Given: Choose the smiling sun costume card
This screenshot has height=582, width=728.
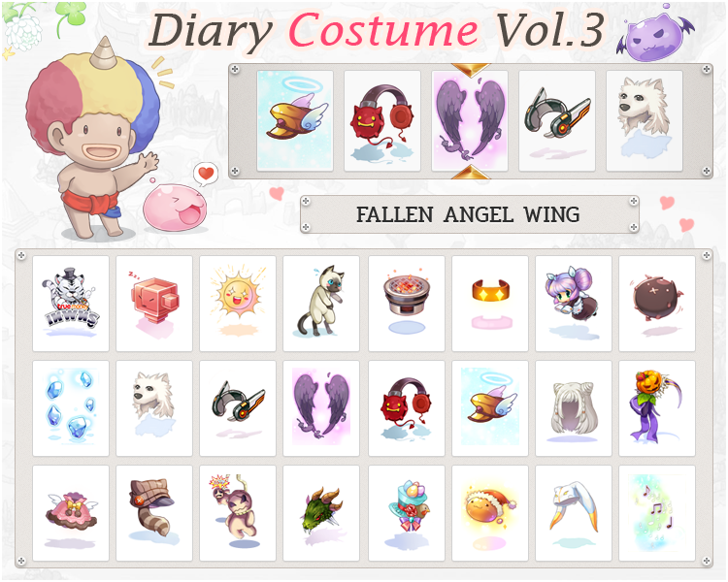Looking at the screenshot, I should [x=238, y=303].
